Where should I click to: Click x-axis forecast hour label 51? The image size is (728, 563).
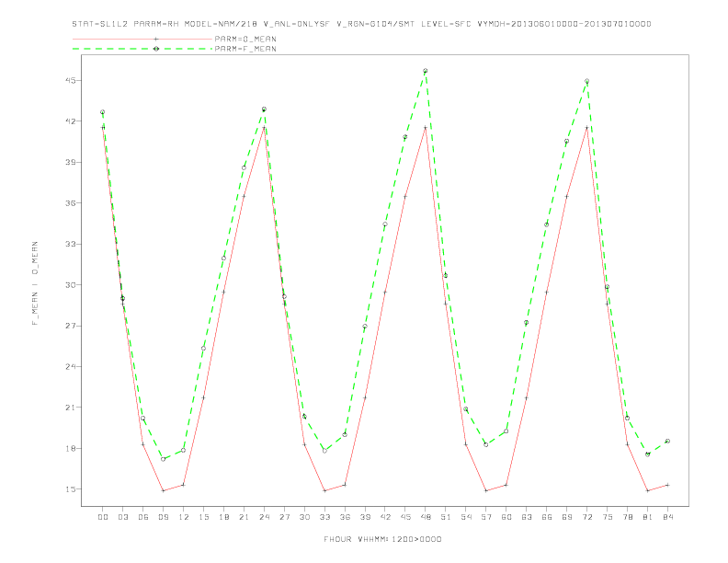pyautogui.click(x=446, y=517)
